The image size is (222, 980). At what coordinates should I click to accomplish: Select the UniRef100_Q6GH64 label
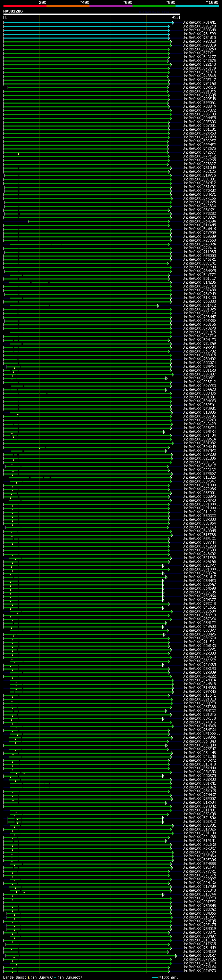(x=199, y=596)
